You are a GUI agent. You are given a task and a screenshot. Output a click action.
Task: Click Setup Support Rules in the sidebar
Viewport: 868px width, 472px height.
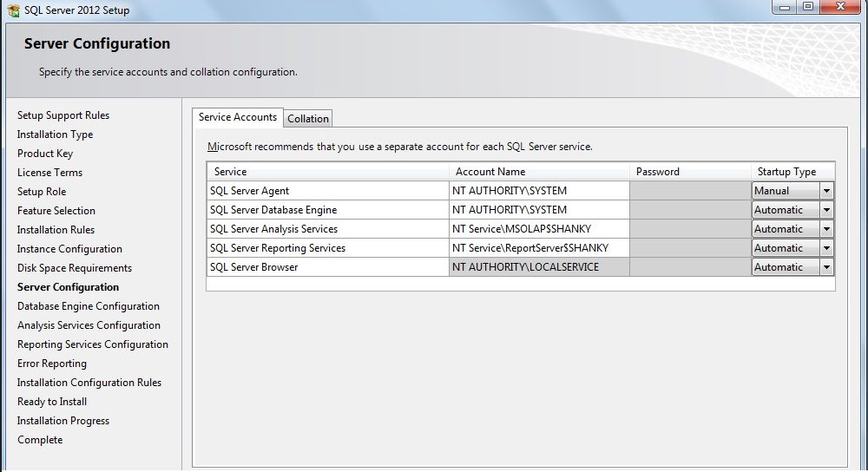(x=63, y=115)
